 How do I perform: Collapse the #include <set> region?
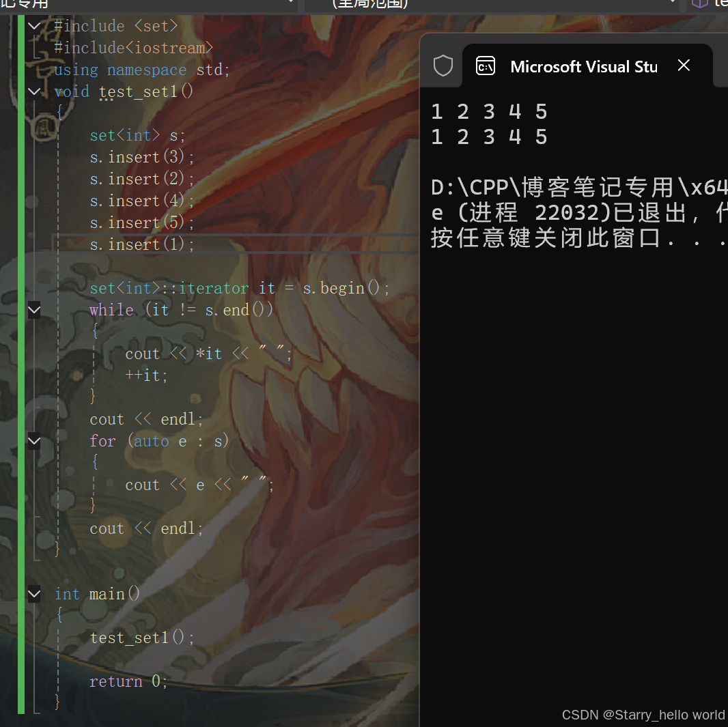click(34, 25)
